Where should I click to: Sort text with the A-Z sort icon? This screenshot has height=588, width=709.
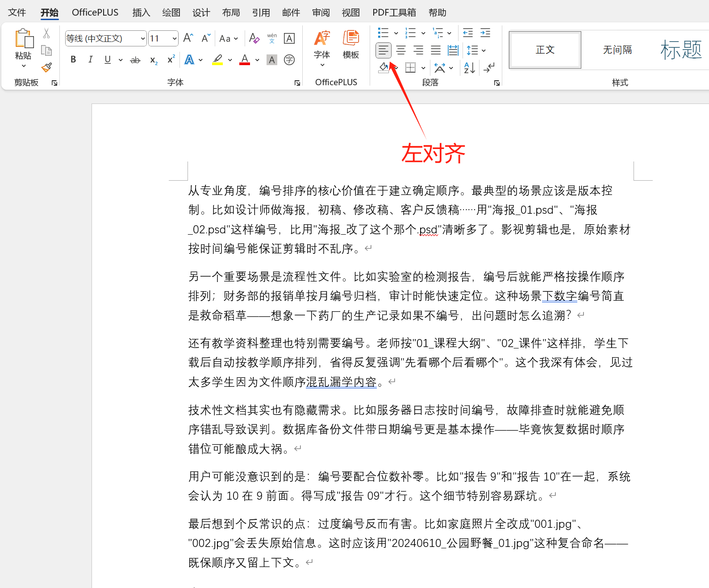470,67
